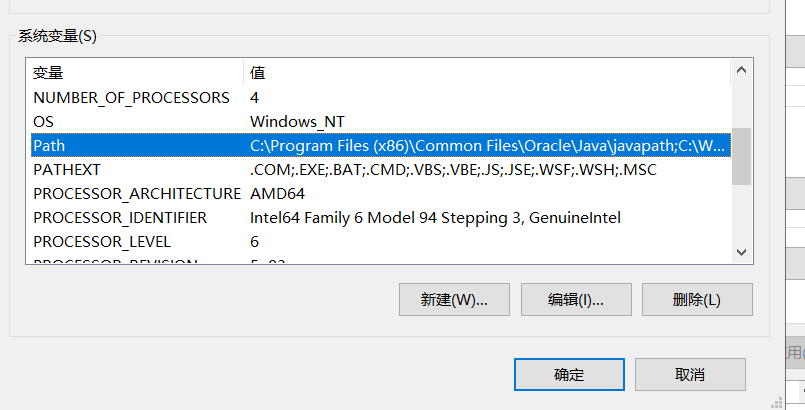Select PROCESSOR_LEVEL variable row
The height and width of the screenshot is (410, 805).
[381, 242]
